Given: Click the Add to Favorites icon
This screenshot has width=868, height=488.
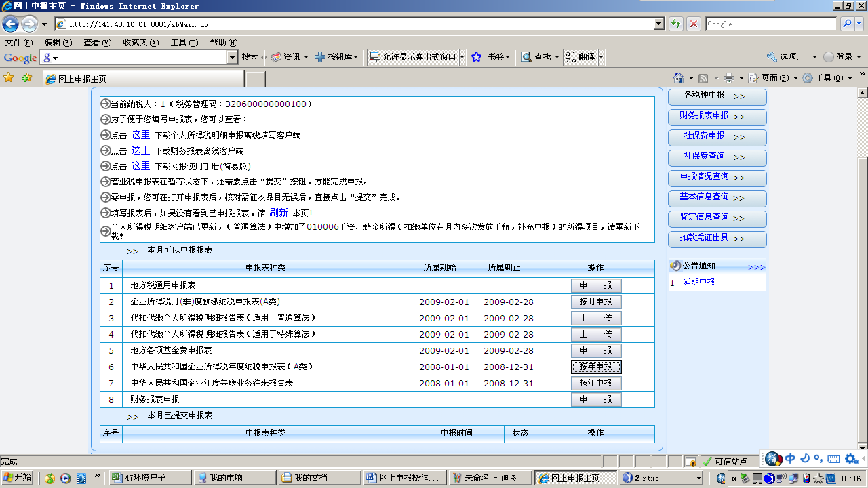Looking at the screenshot, I should (27, 78).
